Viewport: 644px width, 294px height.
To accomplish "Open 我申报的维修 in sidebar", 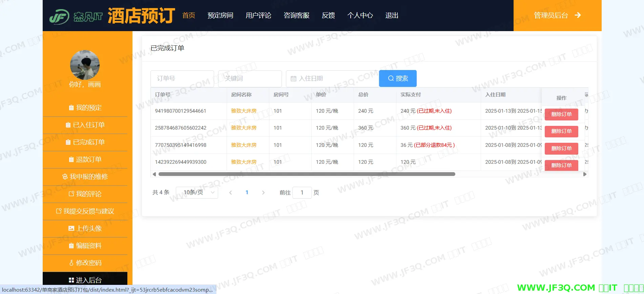I will click(x=85, y=177).
